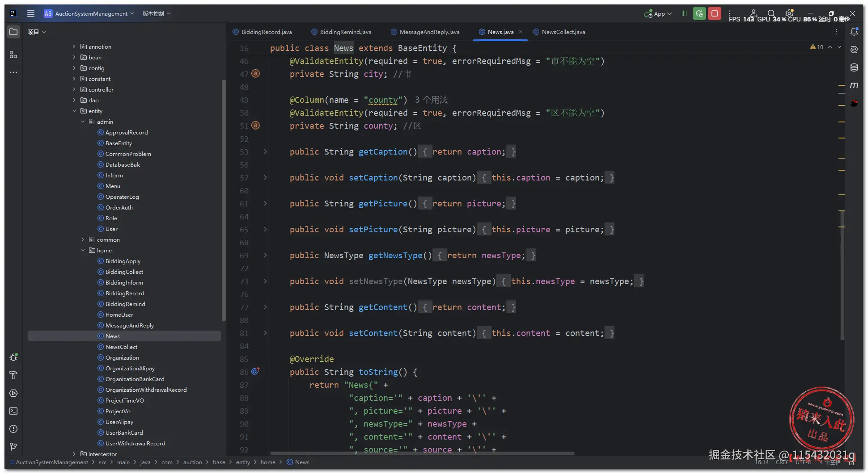Screen dimensions: 868x474
Task: Open the AI Assistant spiral icon
Action: click(854, 50)
